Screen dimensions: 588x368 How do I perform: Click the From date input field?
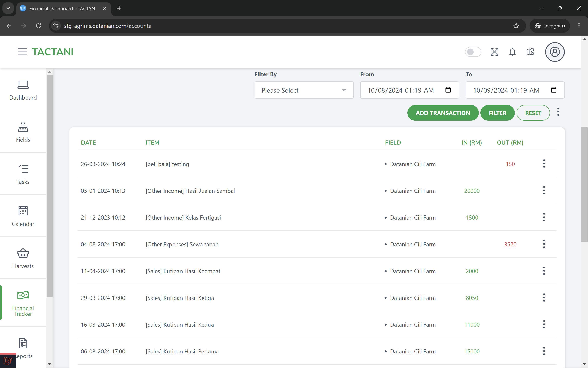click(409, 90)
